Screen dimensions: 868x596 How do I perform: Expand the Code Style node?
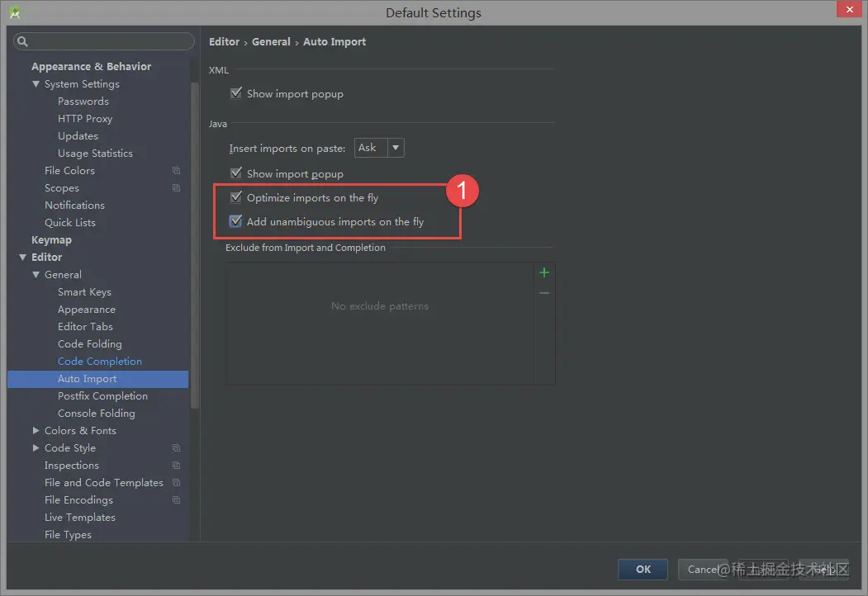[x=36, y=447]
